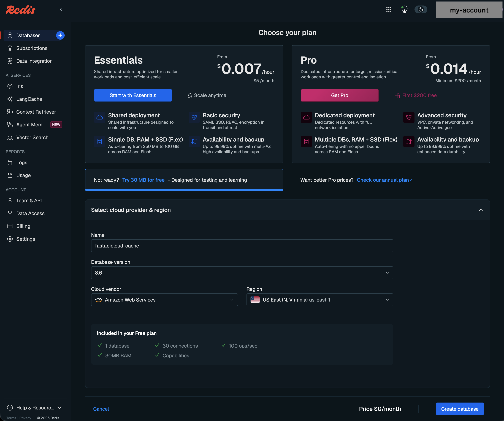Click the Vector Search icon
Image resolution: width=504 pixels, height=421 pixels.
10,137
